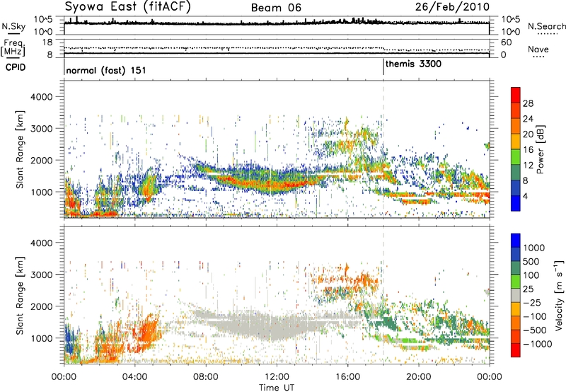This screenshot has width=566, height=392.
Task: Click the Velocity colorbar value 500
Action: point(531,261)
